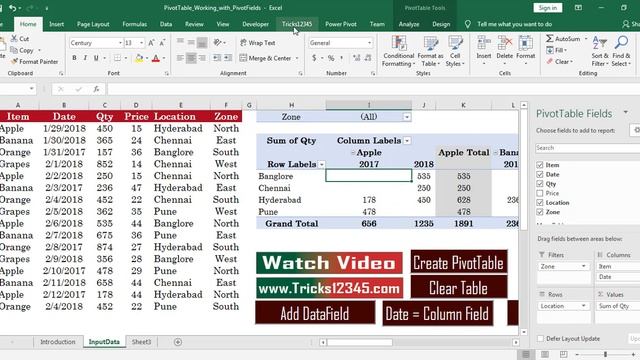The height and width of the screenshot is (360, 640).
Task: Click the PivotTable Fields Search box
Action: 587,148
